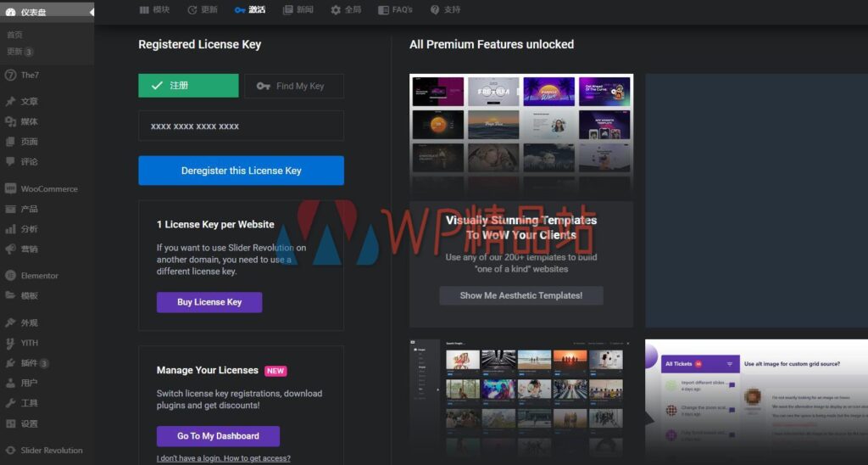Open the 新闻 news tab
Image resolution: width=868 pixels, height=465 pixels.
click(298, 9)
